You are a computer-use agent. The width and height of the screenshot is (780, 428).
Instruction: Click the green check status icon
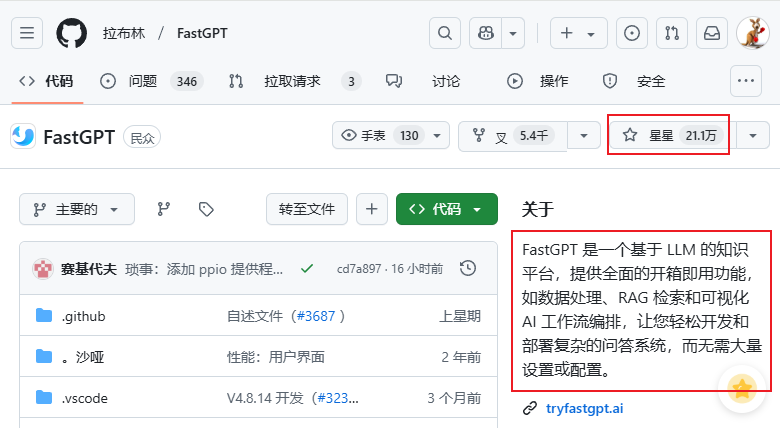pos(307,269)
